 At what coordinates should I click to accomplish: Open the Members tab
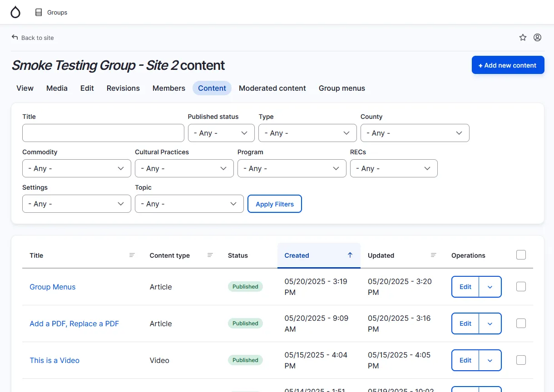169,88
